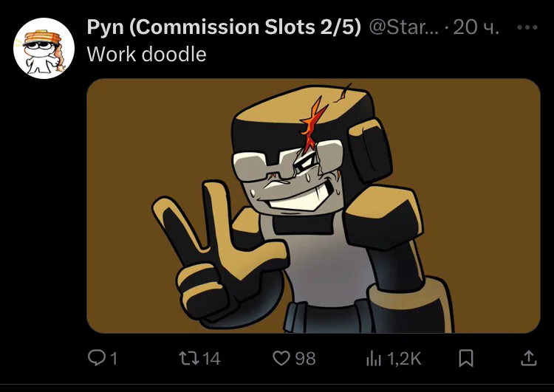Click the 14 reposts count
Viewport: 554px width, 392px height.
coord(212,359)
